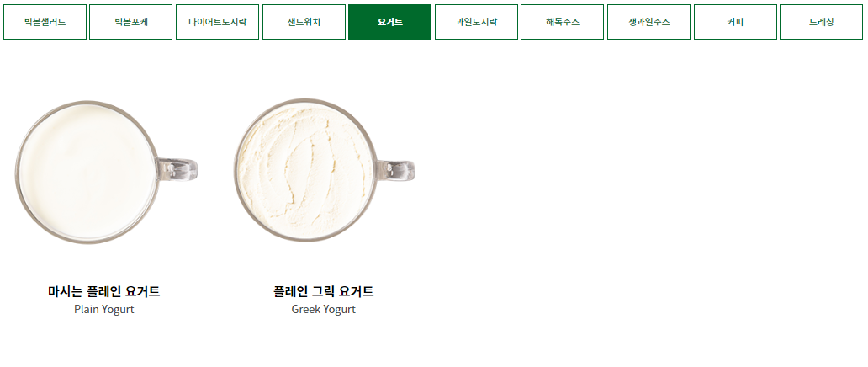
Task: Open the 마시는 플레인 요거트 product title
Action: point(104,291)
